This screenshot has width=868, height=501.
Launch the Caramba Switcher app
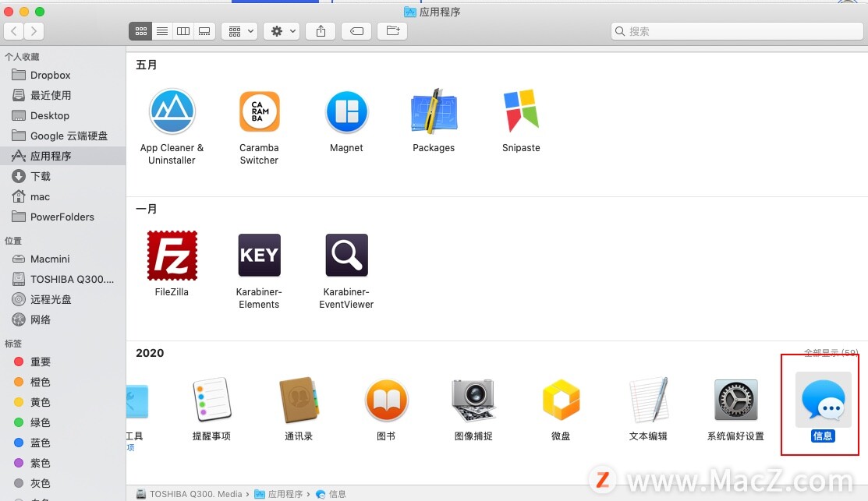259,111
